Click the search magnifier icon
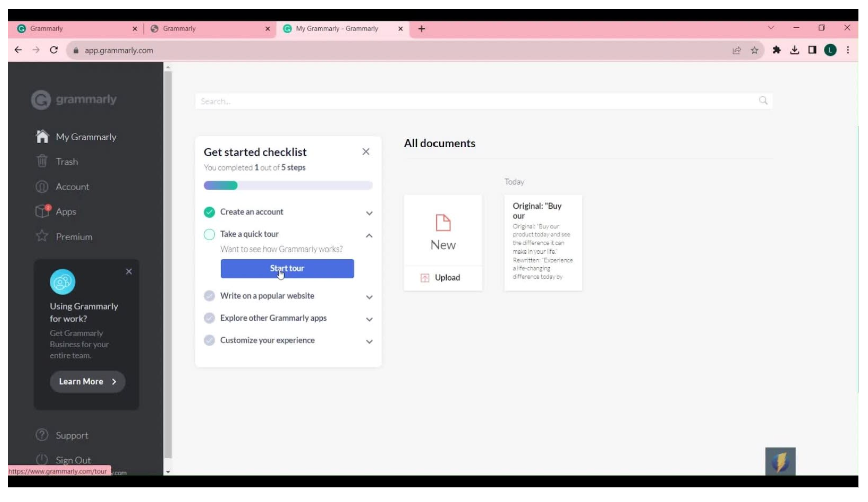The image size is (868, 502). pyautogui.click(x=763, y=101)
